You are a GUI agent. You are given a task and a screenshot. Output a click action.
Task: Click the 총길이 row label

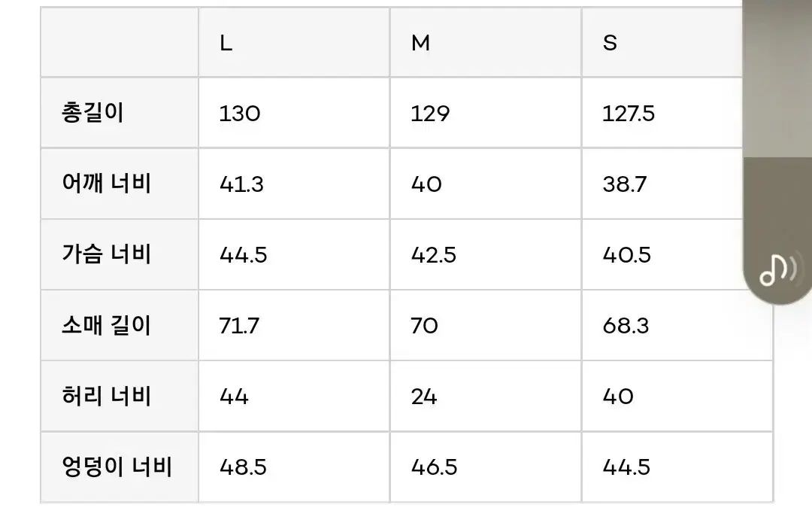[93, 113]
